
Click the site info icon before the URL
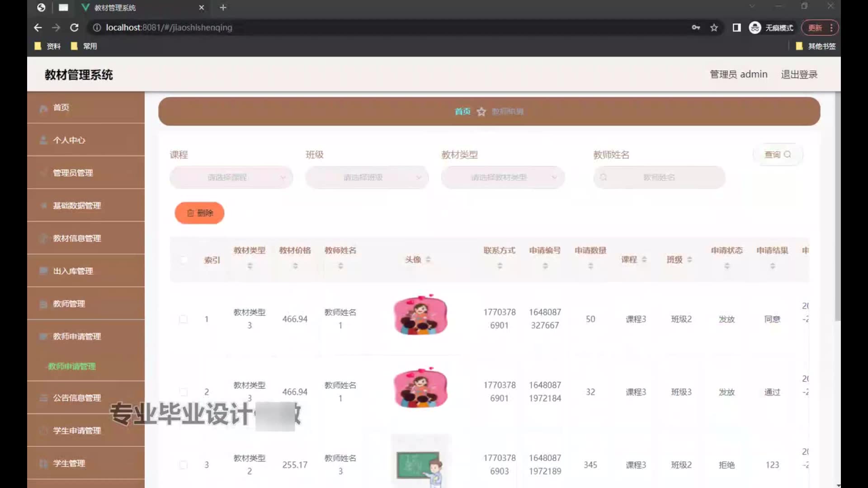[96, 28]
